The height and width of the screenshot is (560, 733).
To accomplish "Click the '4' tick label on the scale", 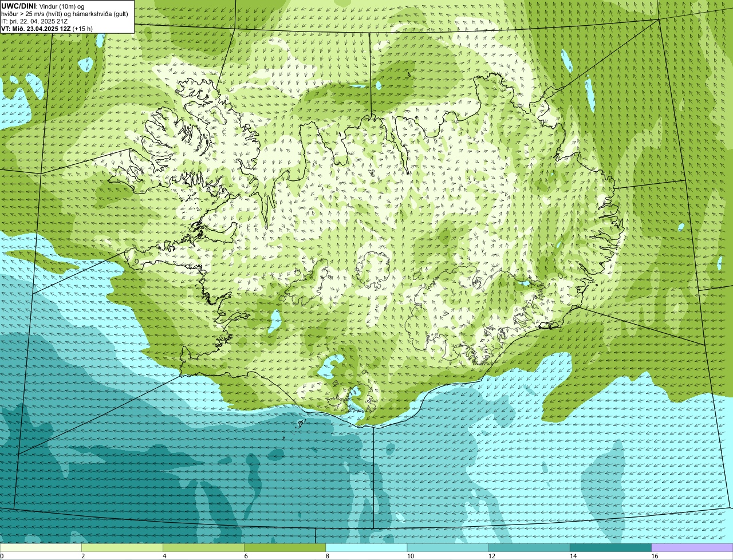I will [164, 556].
